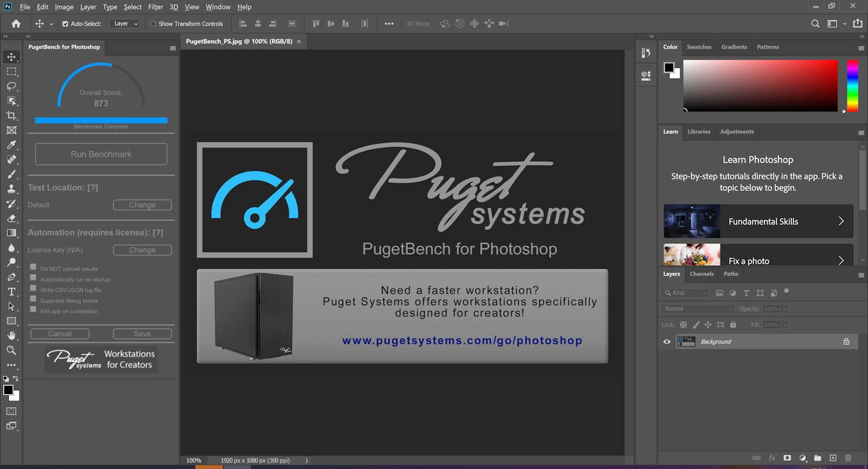This screenshot has height=469, width=868.
Task: Select the Lasso tool
Action: (x=11, y=86)
